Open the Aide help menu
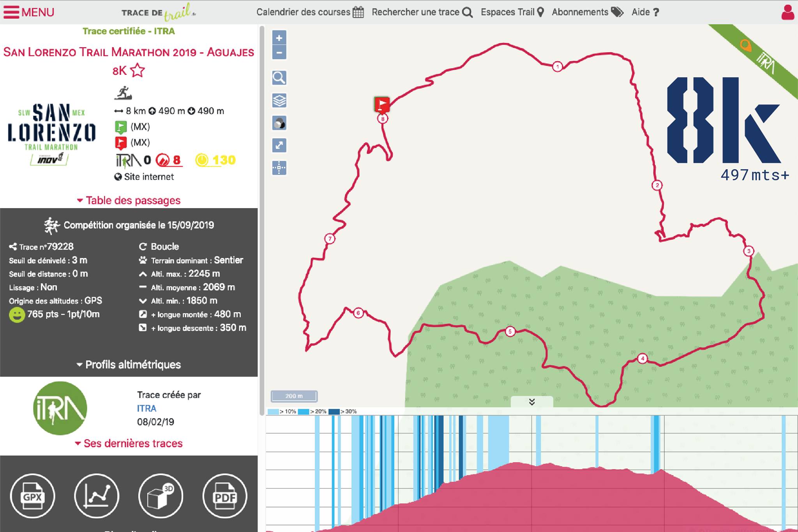The width and height of the screenshot is (798, 532). [645, 12]
